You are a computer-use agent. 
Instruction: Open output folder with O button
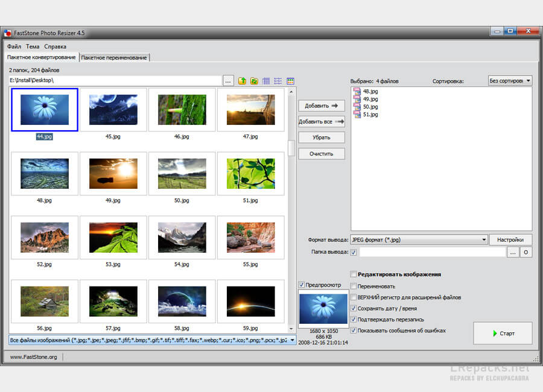point(526,253)
